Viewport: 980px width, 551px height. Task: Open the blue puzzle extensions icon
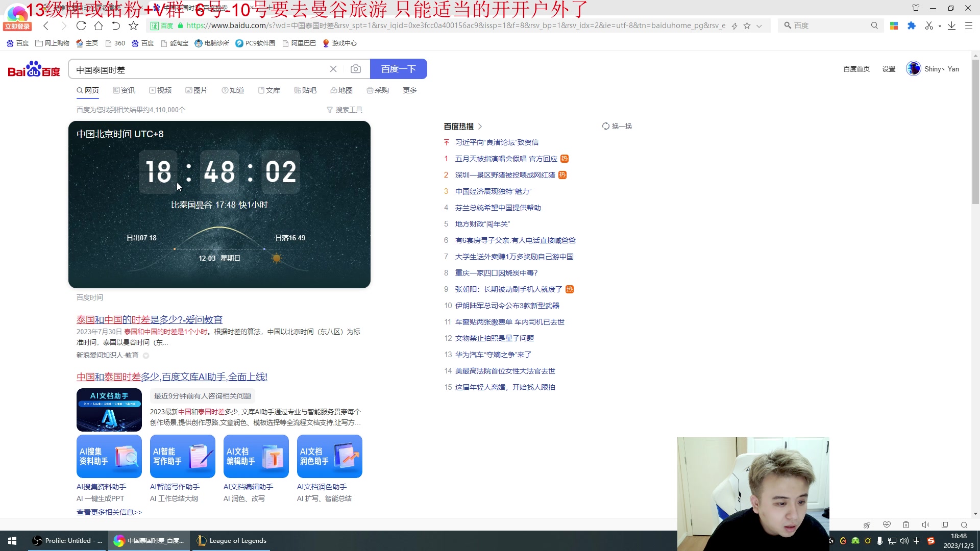tap(912, 26)
